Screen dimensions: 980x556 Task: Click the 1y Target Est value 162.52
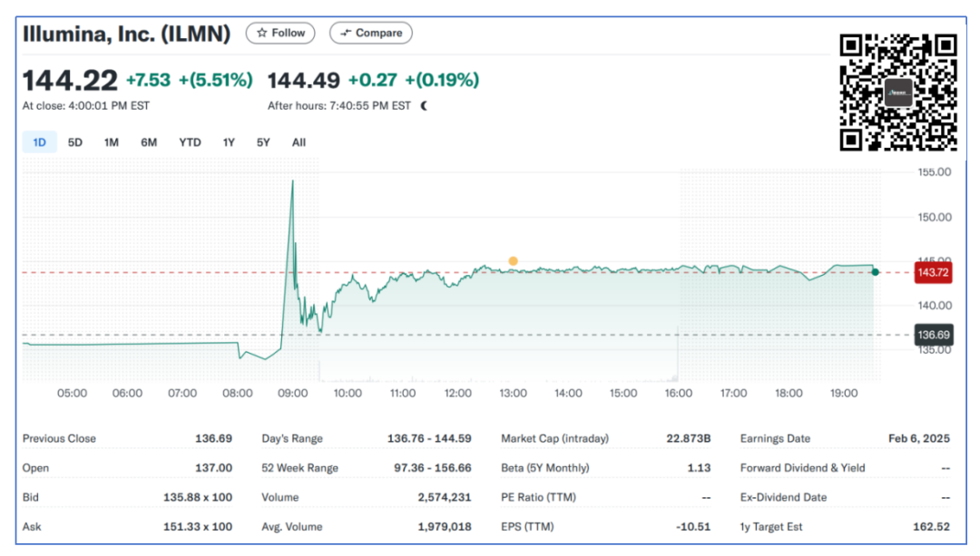pos(931,527)
